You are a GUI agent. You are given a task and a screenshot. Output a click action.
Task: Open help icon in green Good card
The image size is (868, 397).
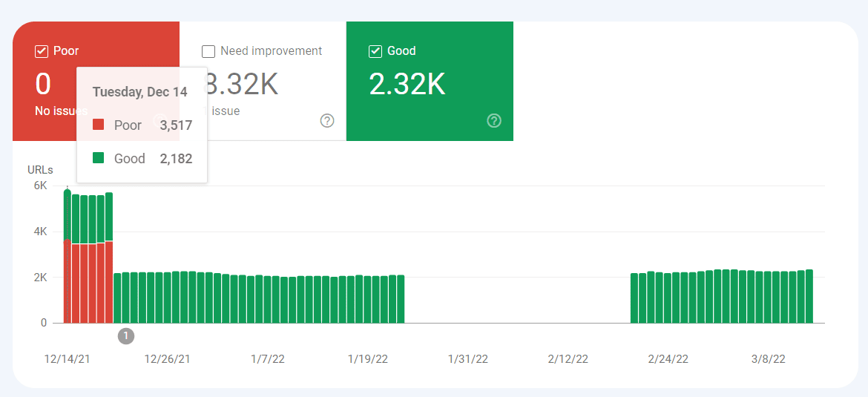[x=494, y=121]
